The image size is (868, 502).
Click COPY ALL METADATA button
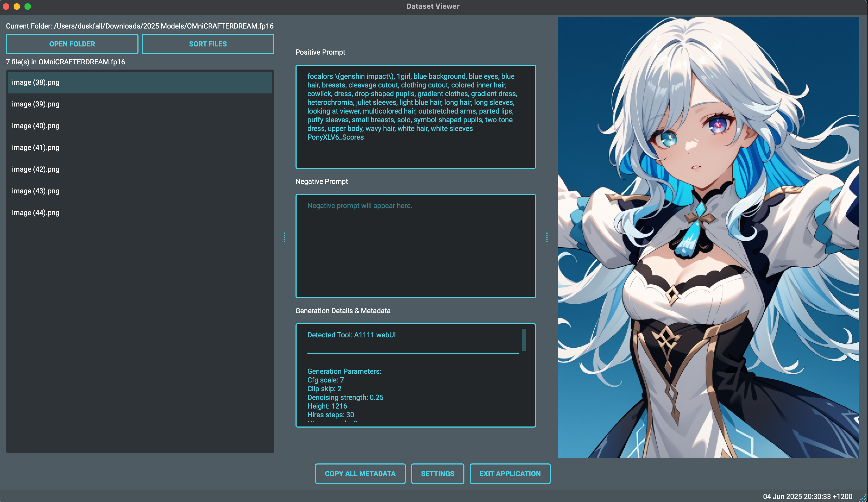point(360,473)
